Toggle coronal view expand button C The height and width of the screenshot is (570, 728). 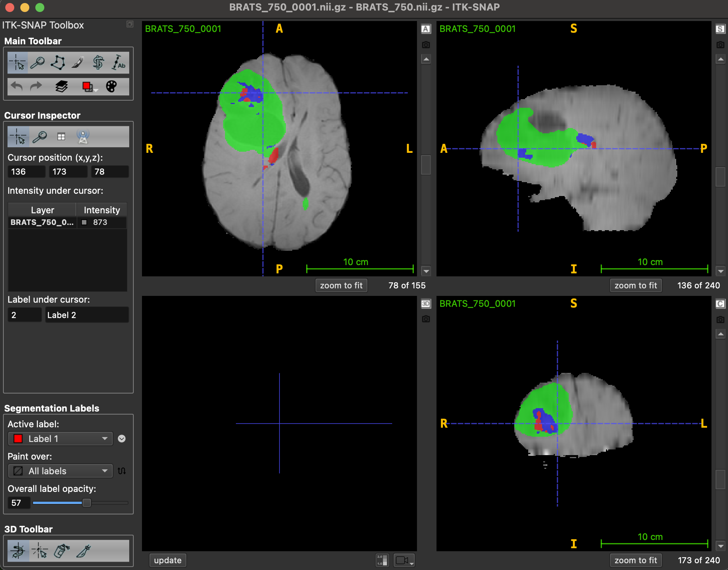(x=720, y=304)
